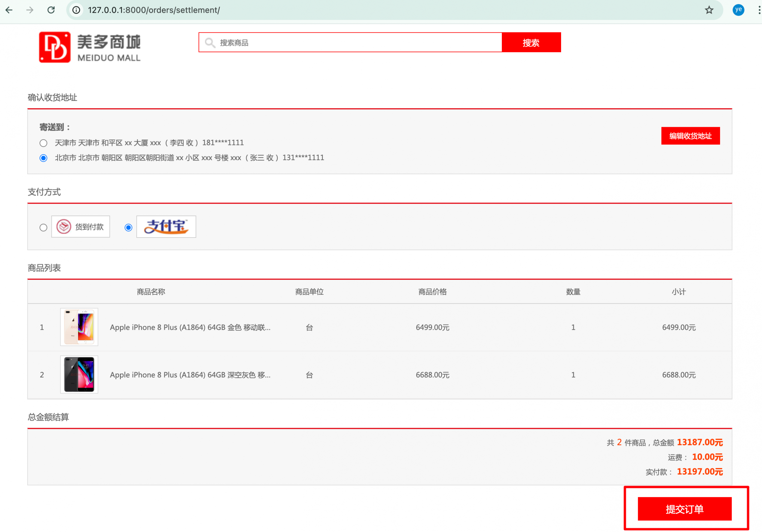Select the 北京市 朝阳区 address radio
The width and height of the screenshot is (762, 532).
[43, 158]
